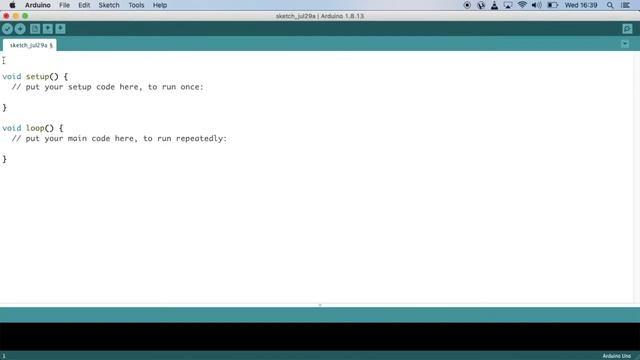Screen dimensions: 640x360
Task: Click the Wed 16:39 clock
Action: pos(581,5)
